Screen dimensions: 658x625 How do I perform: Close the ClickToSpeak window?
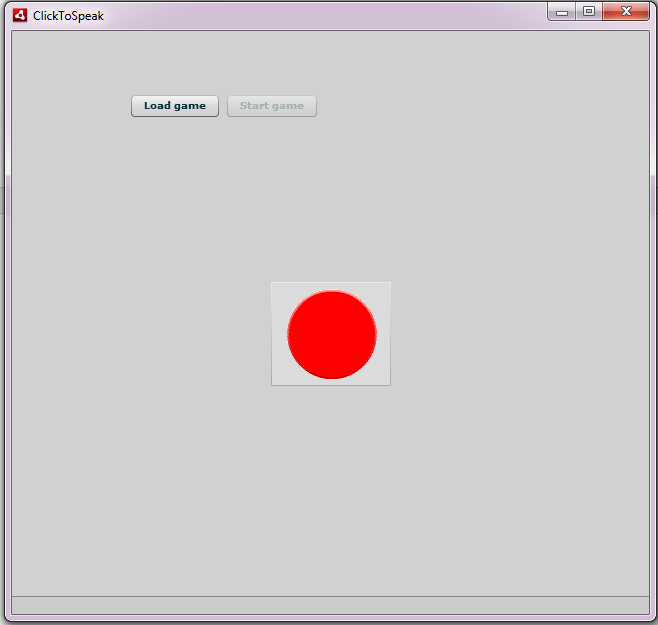626,12
